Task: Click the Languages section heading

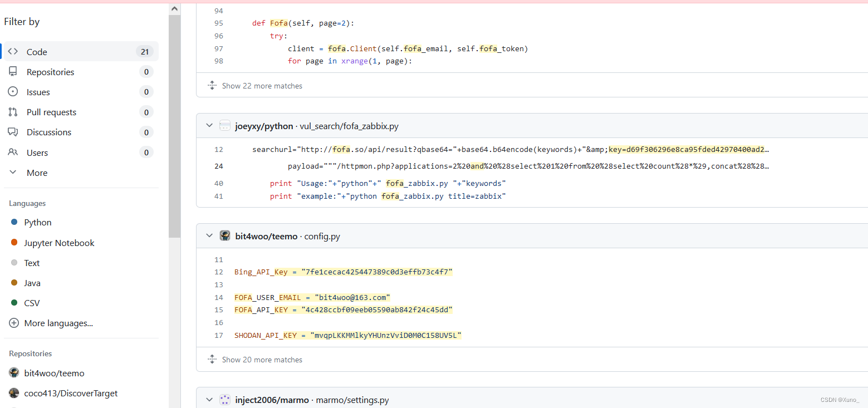Action: (27, 203)
